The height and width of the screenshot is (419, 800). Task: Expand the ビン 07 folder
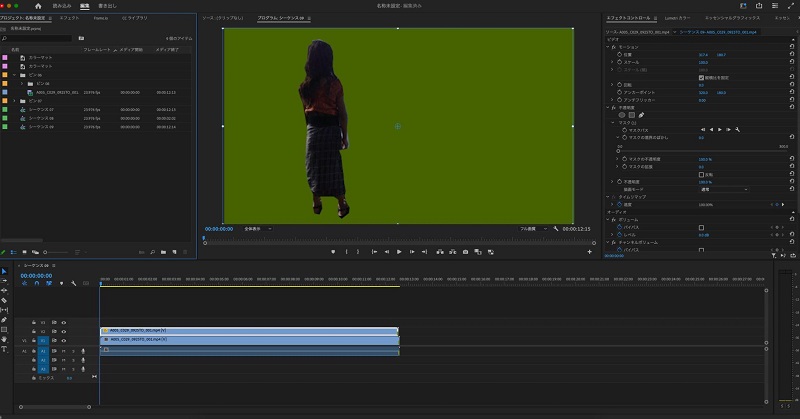(x=14, y=101)
